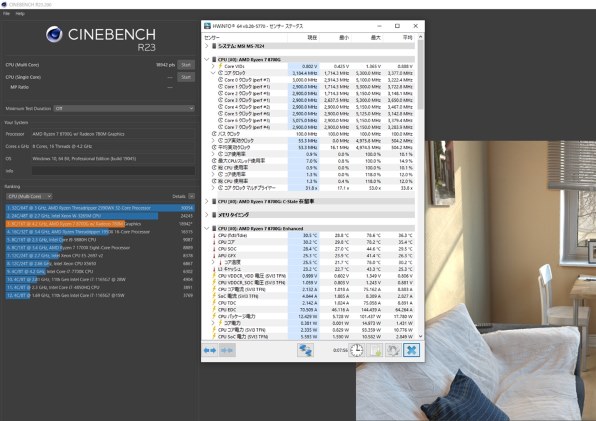Select the Ryzen Threadripper 2990WX ranking entry

pos(100,208)
